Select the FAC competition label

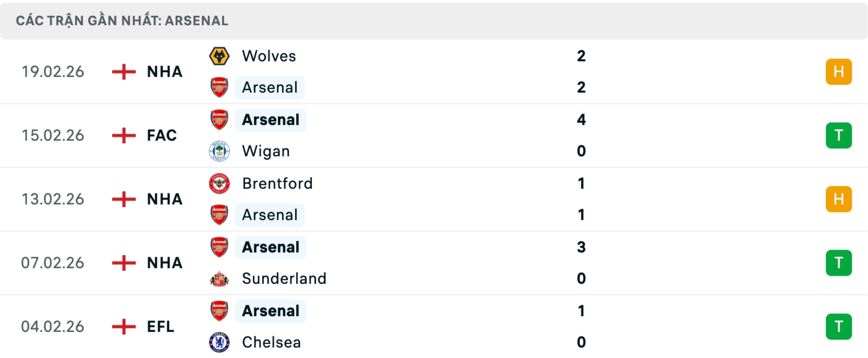coord(161,135)
